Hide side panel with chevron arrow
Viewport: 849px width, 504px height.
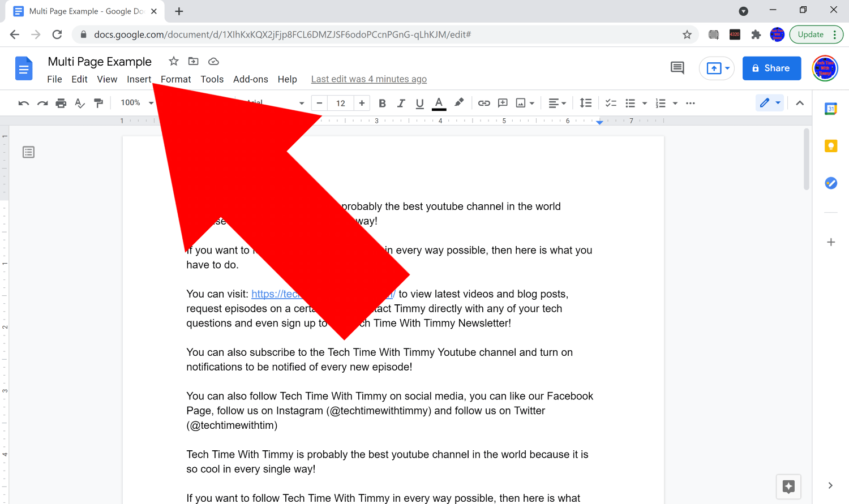tap(830, 485)
